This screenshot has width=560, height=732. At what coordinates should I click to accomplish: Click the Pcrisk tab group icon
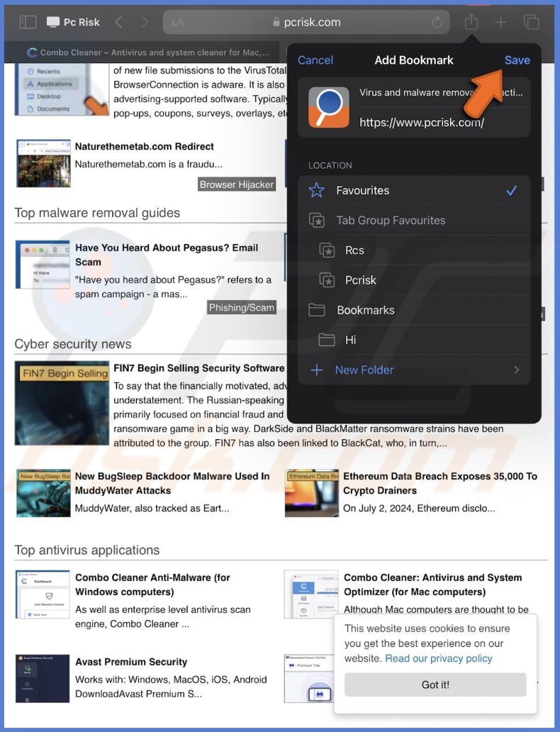(x=327, y=280)
